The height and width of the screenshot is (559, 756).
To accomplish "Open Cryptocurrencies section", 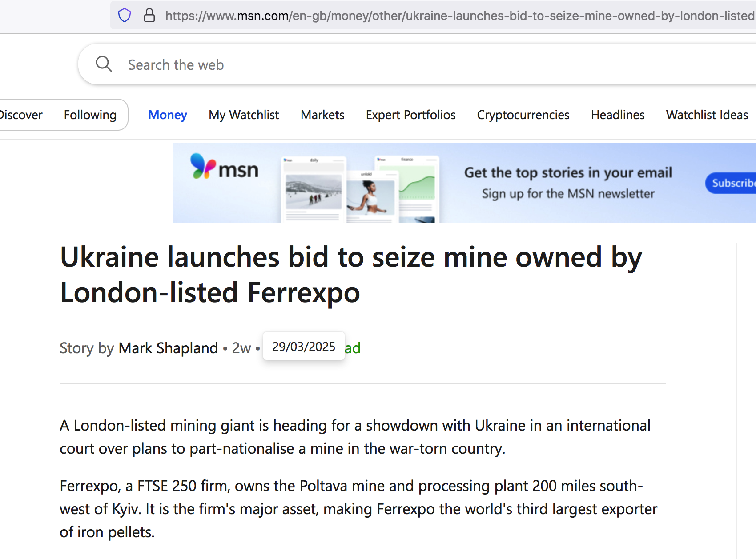I will (x=523, y=115).
